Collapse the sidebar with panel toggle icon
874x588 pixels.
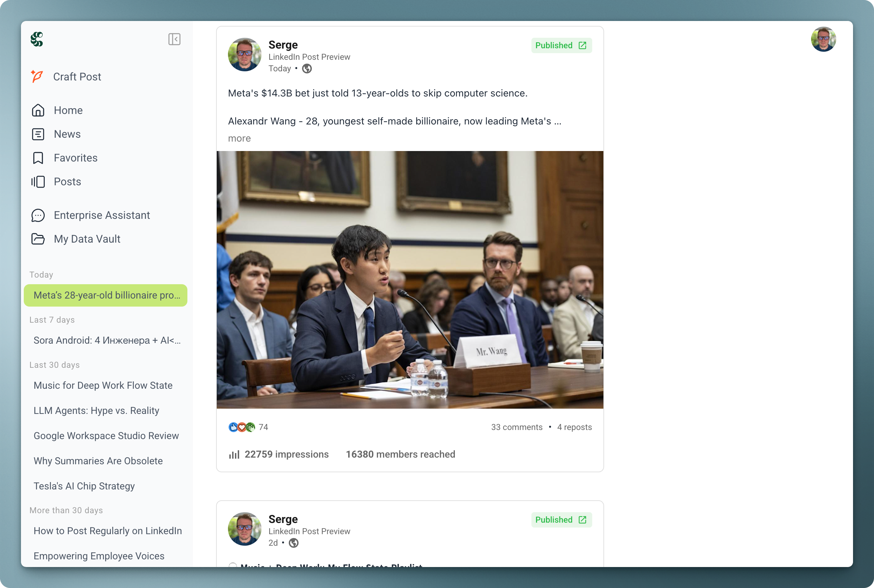pyautogui.click(x=174, y=39)
